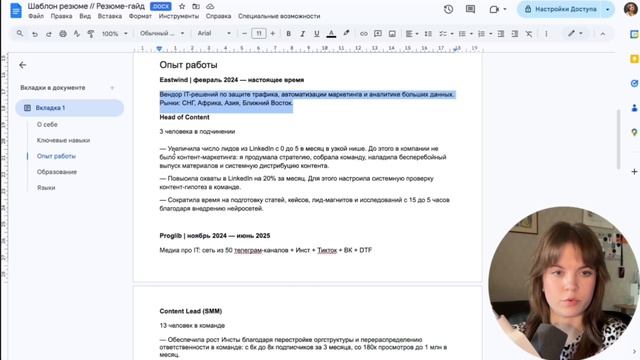Collapse the menus with chevron
The width and height of the screenshot is (640, 360).
point(602,34)
